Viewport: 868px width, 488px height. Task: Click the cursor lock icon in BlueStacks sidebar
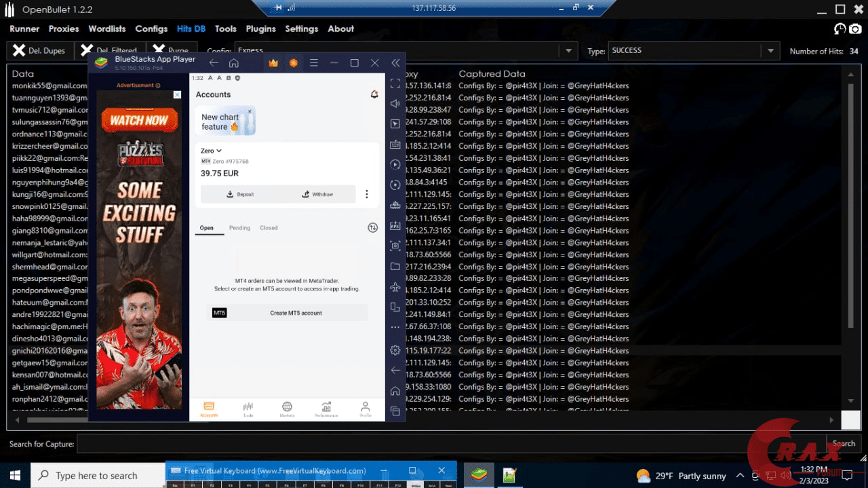[x=395, y=124]
